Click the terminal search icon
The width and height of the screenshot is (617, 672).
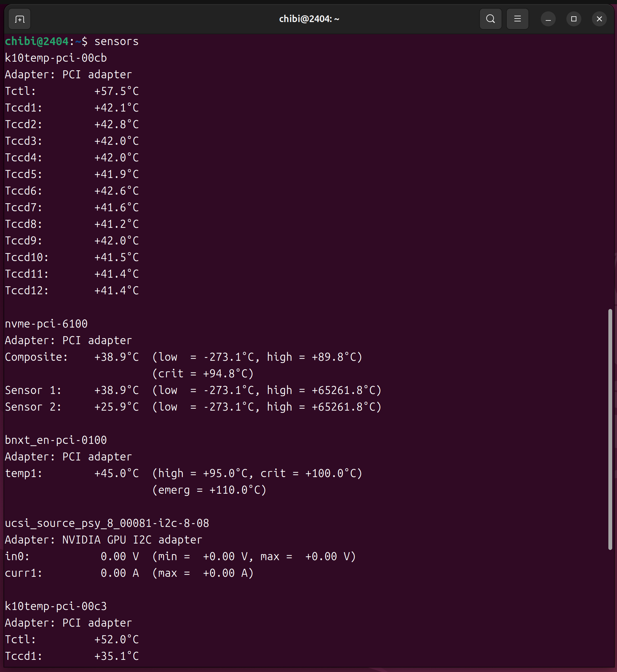[x=490, y=19]
